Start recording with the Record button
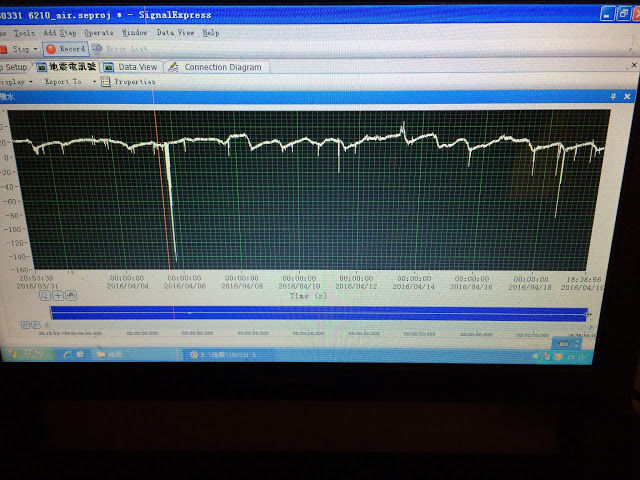Image resolution: width=640 pixels, height=480 pixels. (x=66, y=49)
